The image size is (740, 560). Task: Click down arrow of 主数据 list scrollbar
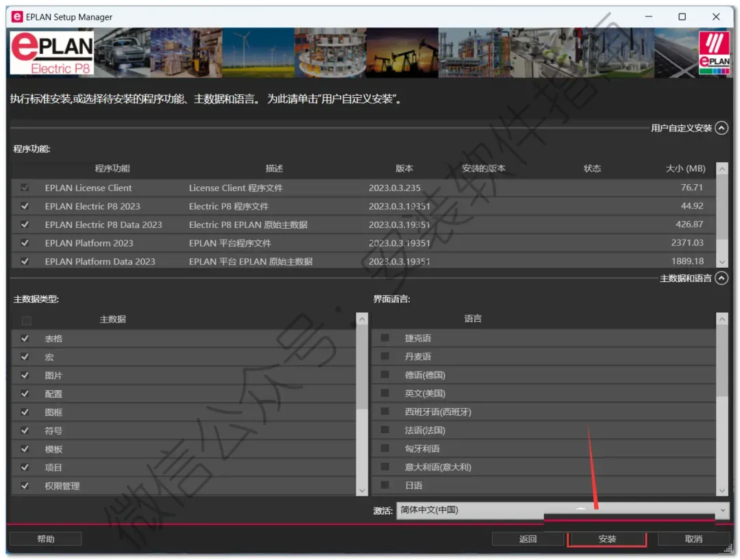362,490
